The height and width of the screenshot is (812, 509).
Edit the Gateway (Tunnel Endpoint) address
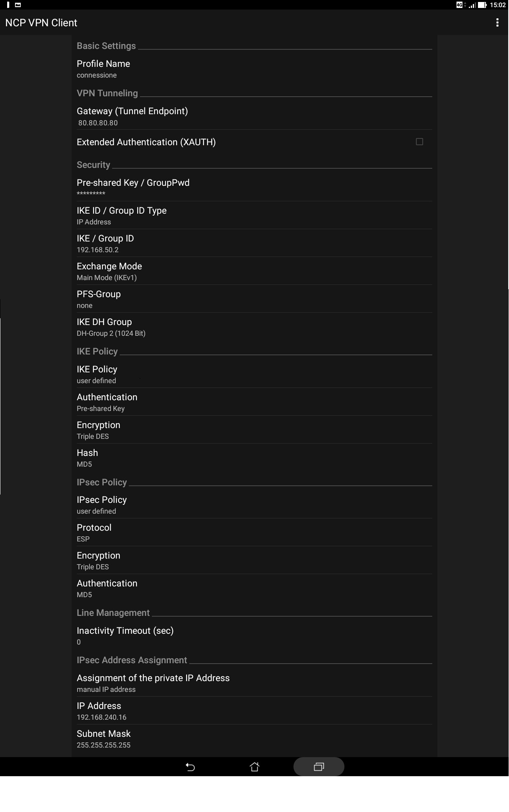[254, 116]
